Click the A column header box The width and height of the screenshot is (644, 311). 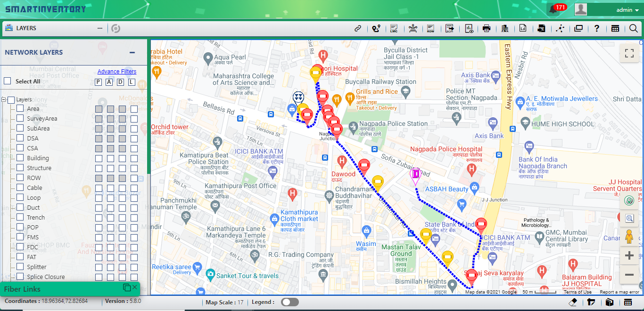[109, 82]
